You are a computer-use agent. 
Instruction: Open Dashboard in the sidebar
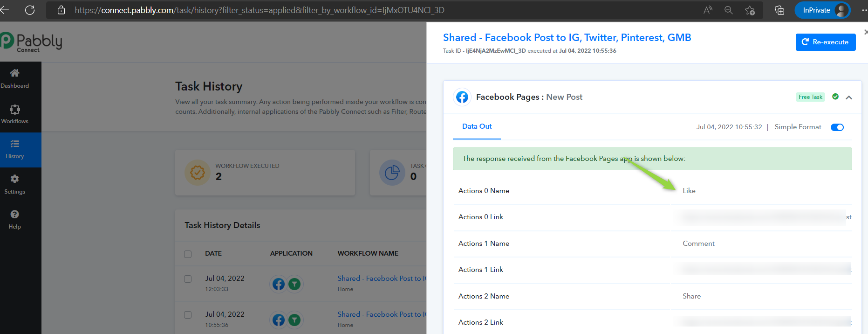15,79
